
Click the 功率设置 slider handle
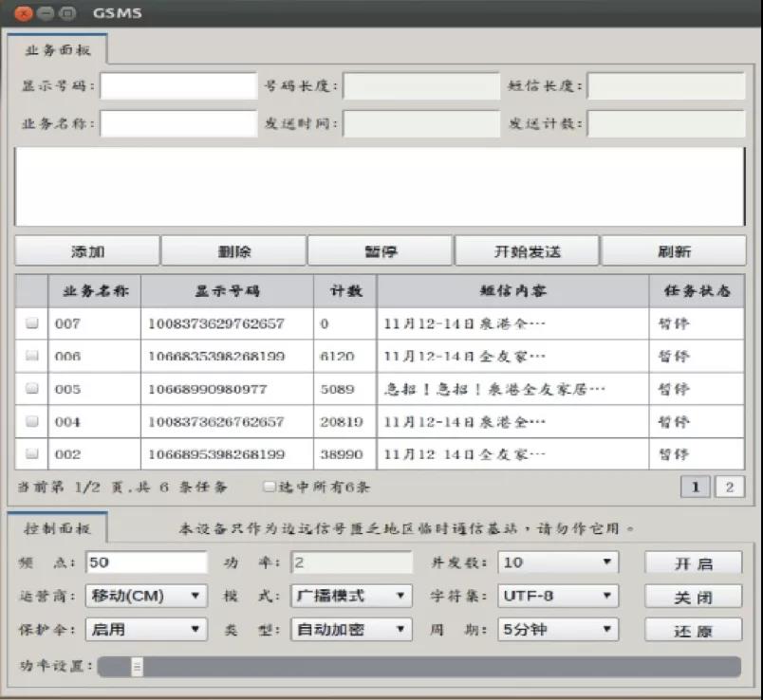coord(138,667)
